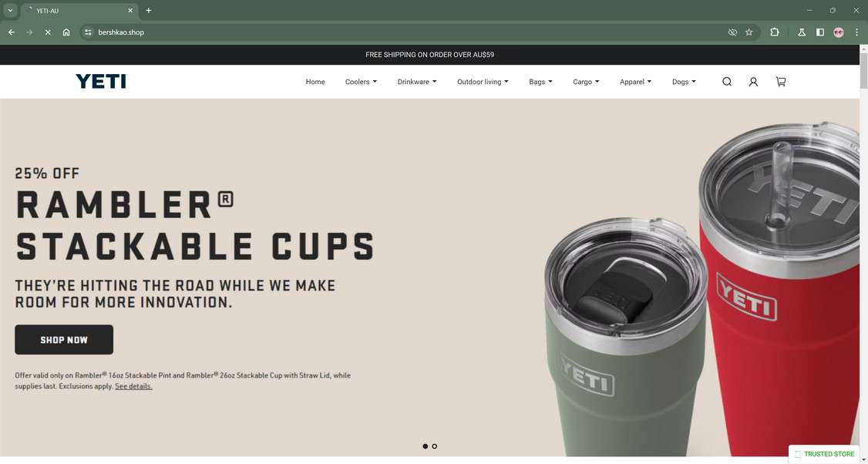Open Chrome's three-dot menu
The image size is (868, 464).
coord(856,32)
